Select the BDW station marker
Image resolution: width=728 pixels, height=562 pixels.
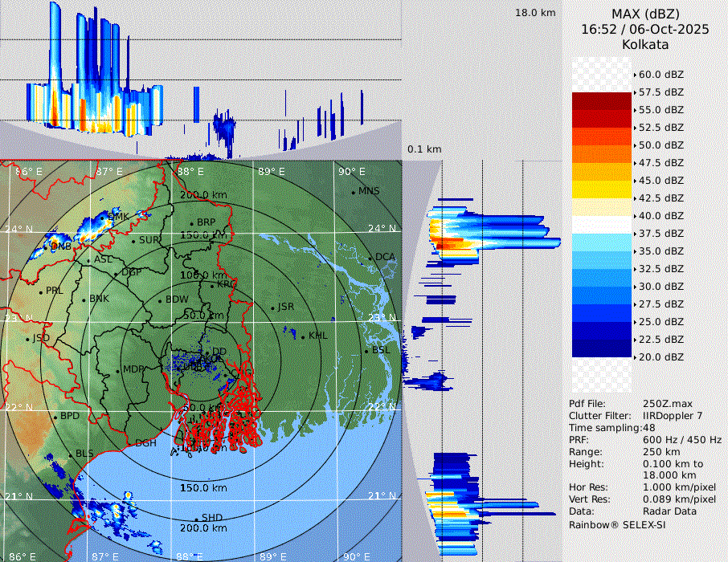click(160, 300)
